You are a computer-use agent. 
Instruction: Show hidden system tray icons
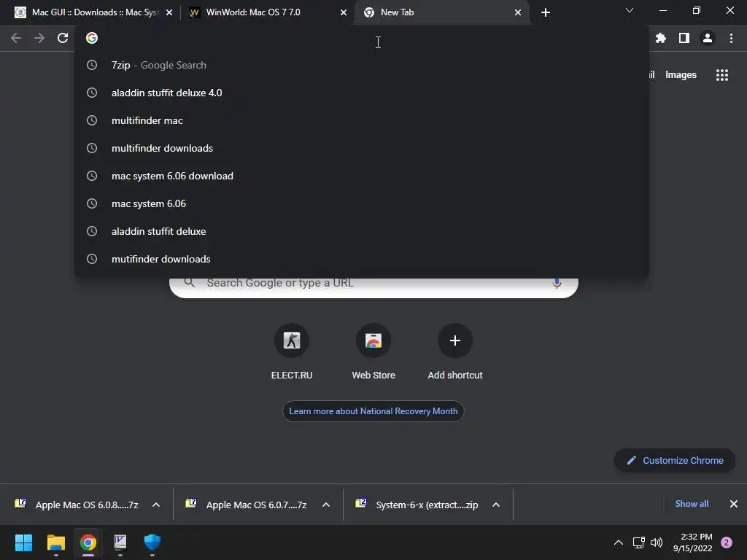(x=619, y=542)
